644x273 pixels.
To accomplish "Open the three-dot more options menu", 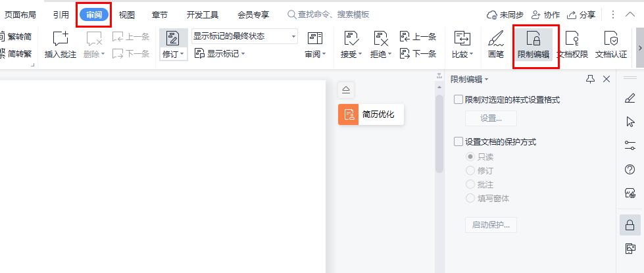I will pyautogui.click(x=613, y=14).
